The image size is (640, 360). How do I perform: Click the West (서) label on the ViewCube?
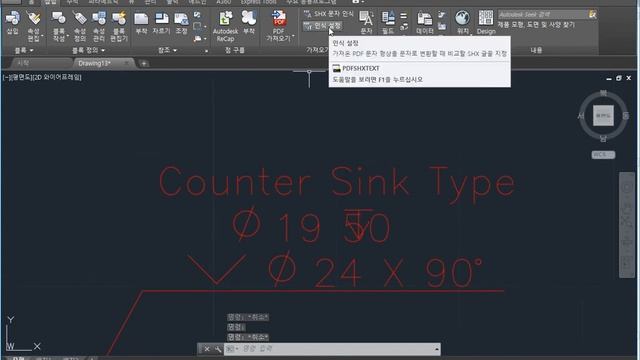click(581, 116)
